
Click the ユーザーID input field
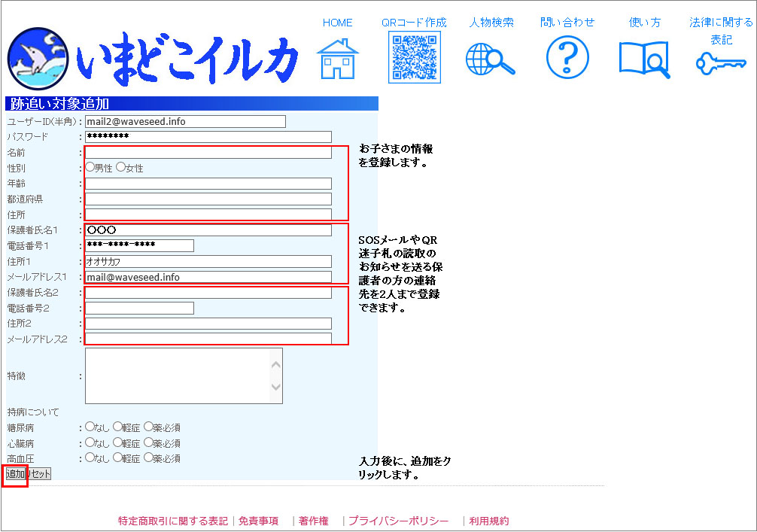pyautogui.click(x=185, y=122)
